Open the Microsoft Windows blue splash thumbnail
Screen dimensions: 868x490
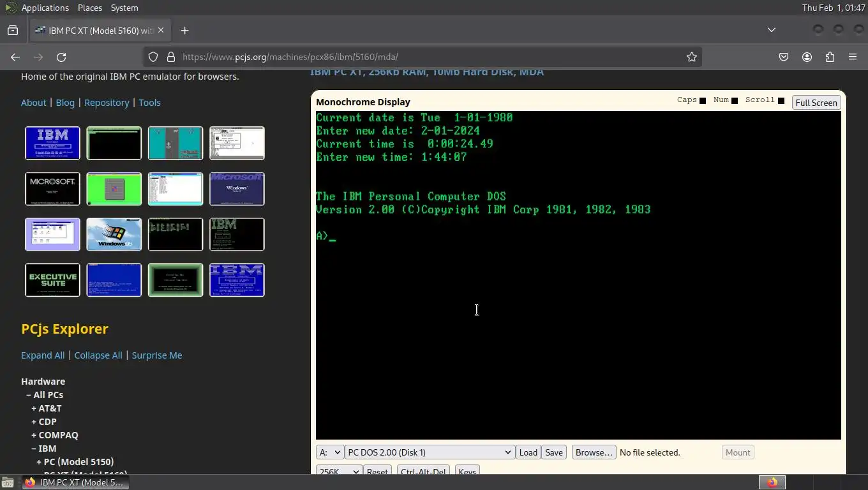237,189
